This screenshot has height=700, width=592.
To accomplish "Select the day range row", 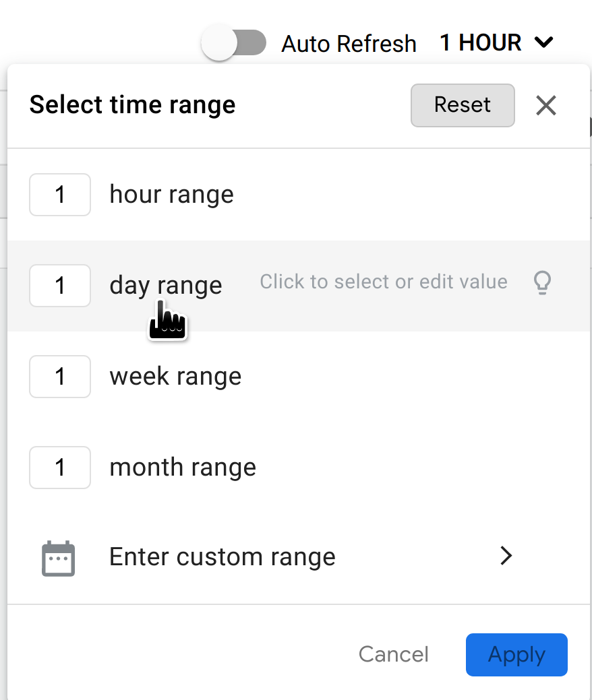I will pos(166,285).
